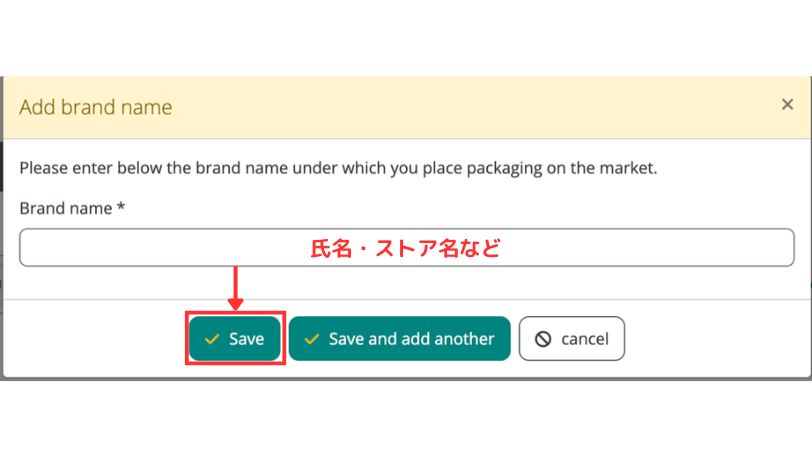Click the word "cancel" in the cancel button

click(584, 339)
